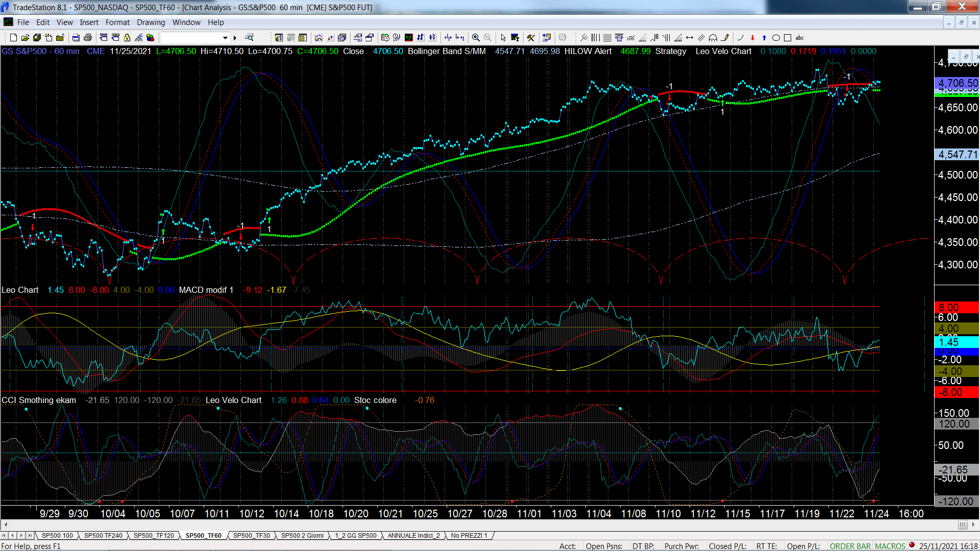Select the zoom out magnifier tool

click(487, 38)
